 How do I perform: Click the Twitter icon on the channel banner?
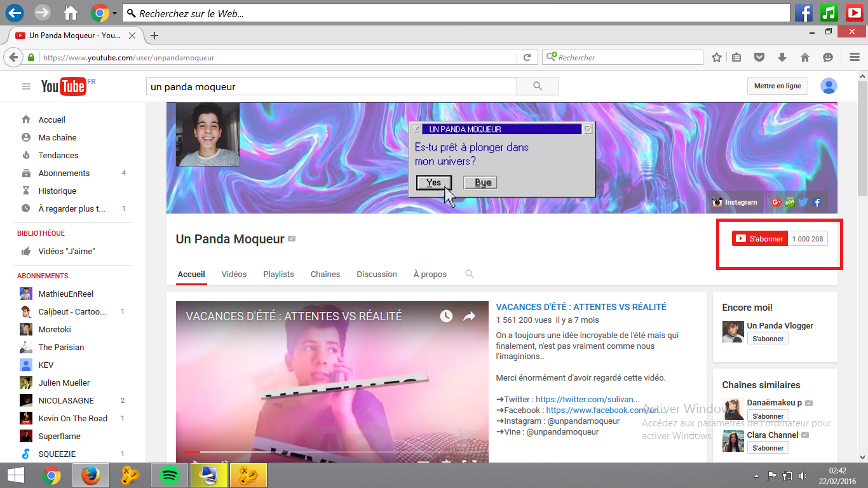[803, 202]
